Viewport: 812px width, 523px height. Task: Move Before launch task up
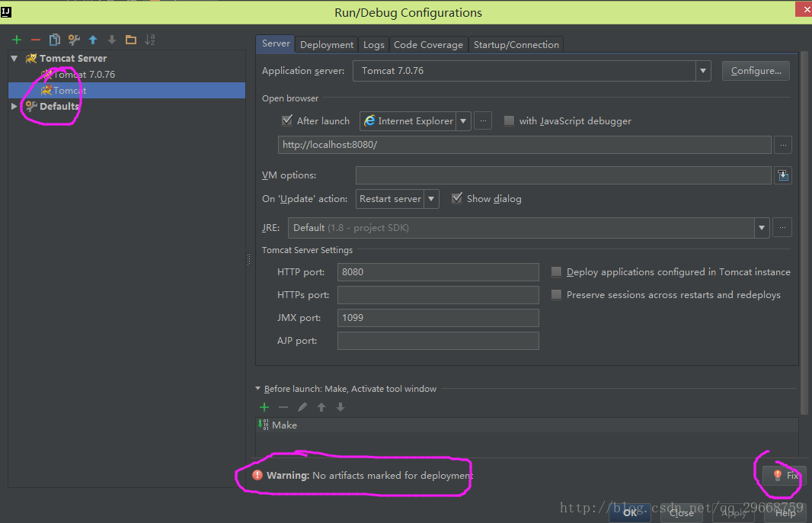[x=321, y=407]
